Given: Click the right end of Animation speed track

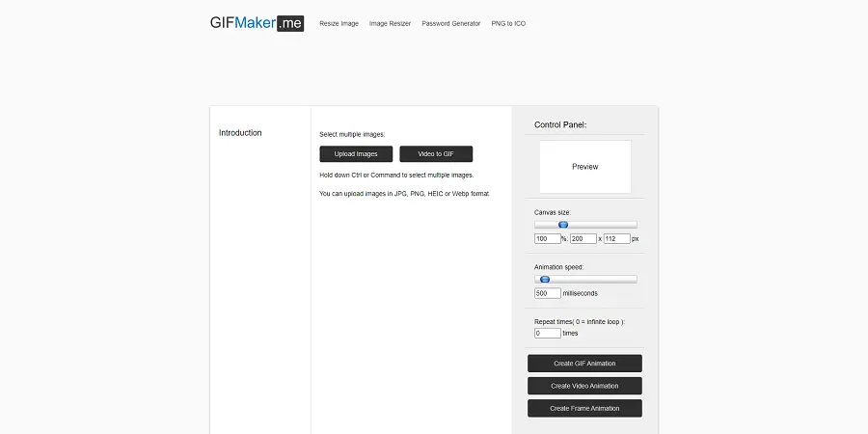Looking at the screenshot, I should 634,280.
